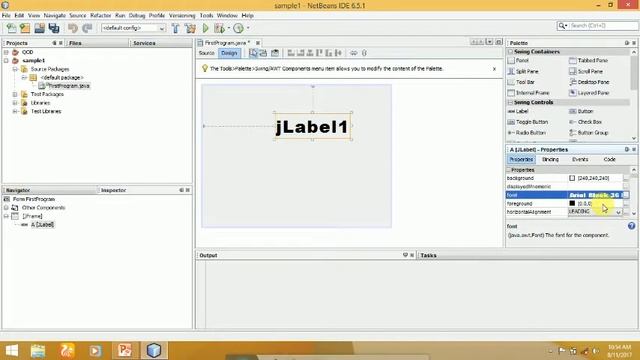
Task: Expand the Test Packages node
Action: click(15, 94)
